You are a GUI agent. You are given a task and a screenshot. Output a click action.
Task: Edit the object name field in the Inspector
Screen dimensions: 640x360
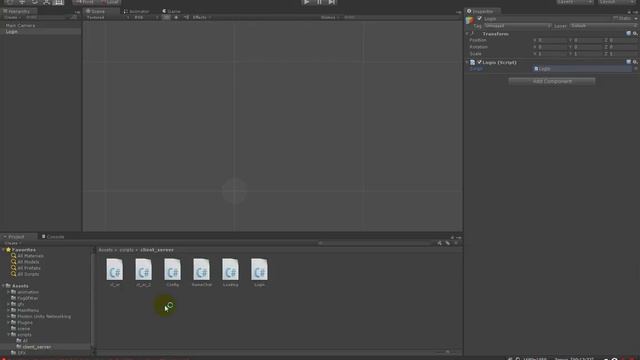pyautogui.click(x=547, y=19)
